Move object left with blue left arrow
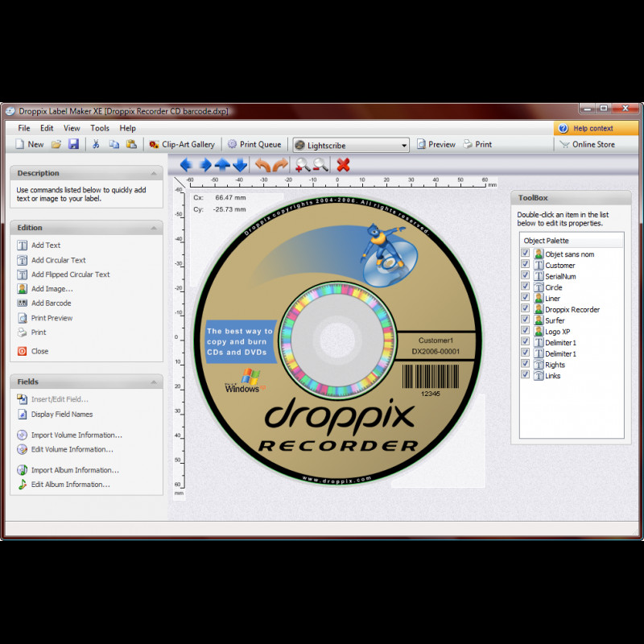The height and width of the screenshot is (644, 644). 186,165
